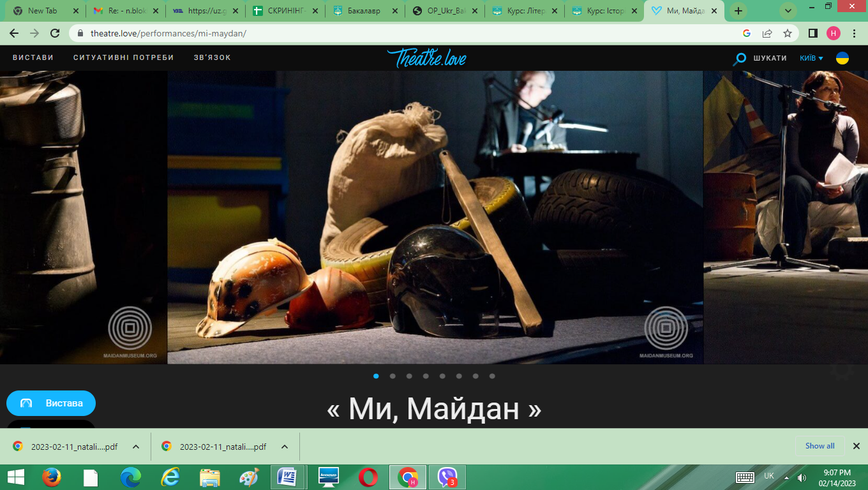Screen dimensions: 868x490
Task: Bookmark this page with star icon
Action: point(788,33)
